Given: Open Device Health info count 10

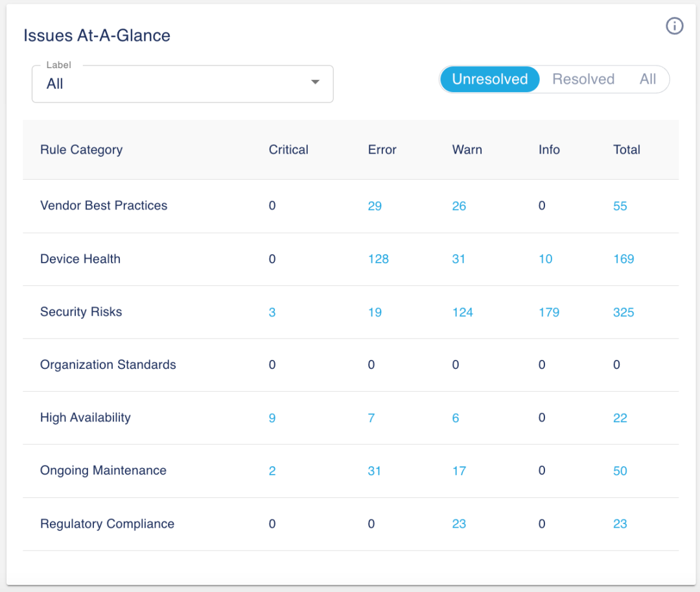Looking at the screenshot, I should click(545, 259).
